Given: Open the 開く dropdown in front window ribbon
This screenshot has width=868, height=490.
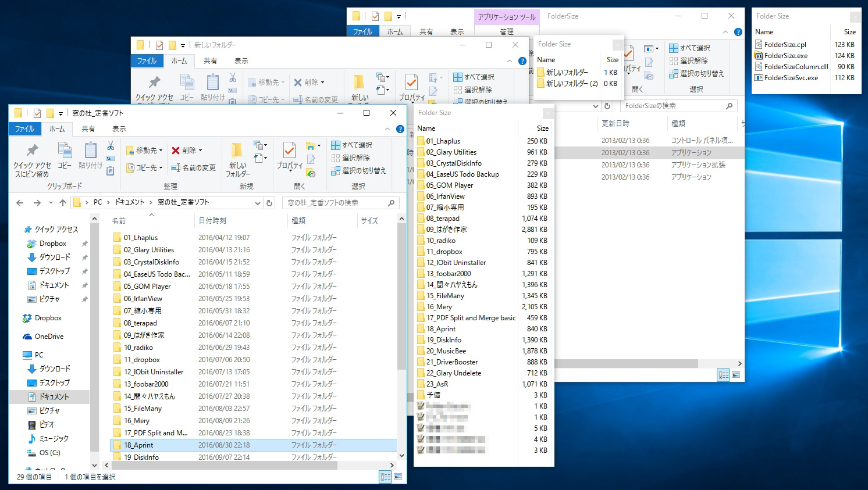Looking at the screenshot, I should 314,145.
